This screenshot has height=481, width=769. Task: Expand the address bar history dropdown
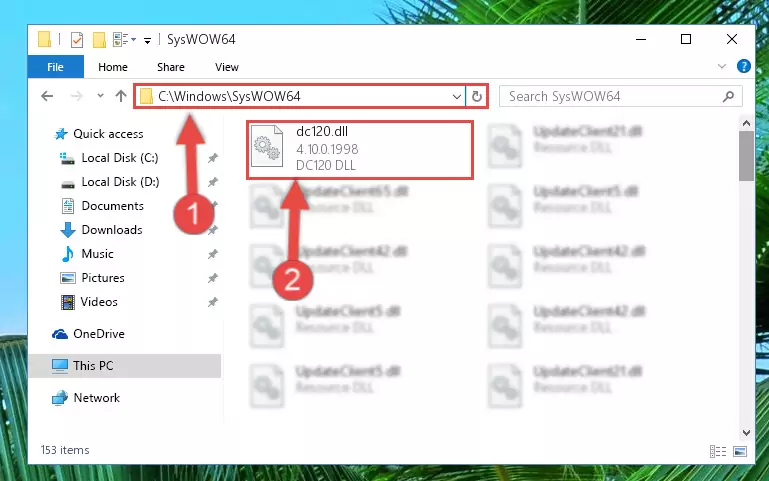pos(457,97)
